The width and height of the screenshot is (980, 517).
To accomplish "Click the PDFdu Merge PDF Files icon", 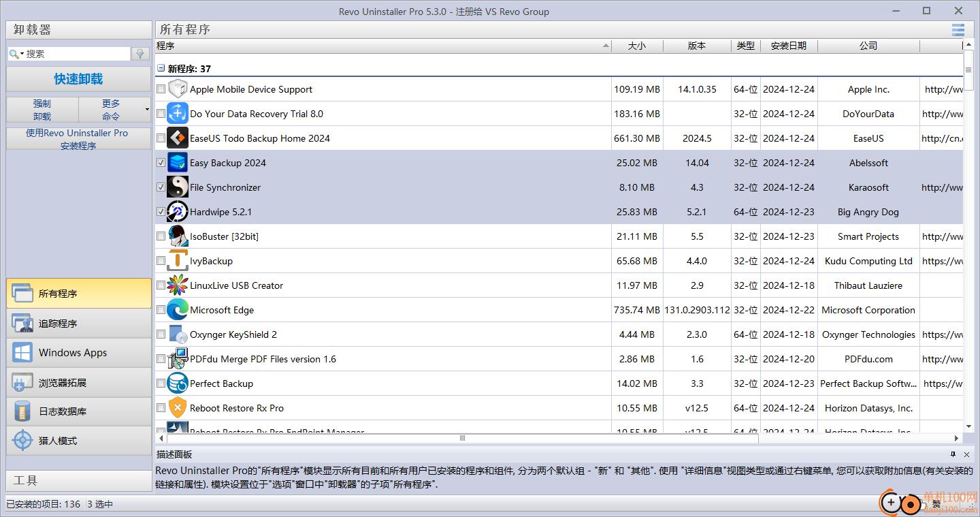I will (178, 359).
